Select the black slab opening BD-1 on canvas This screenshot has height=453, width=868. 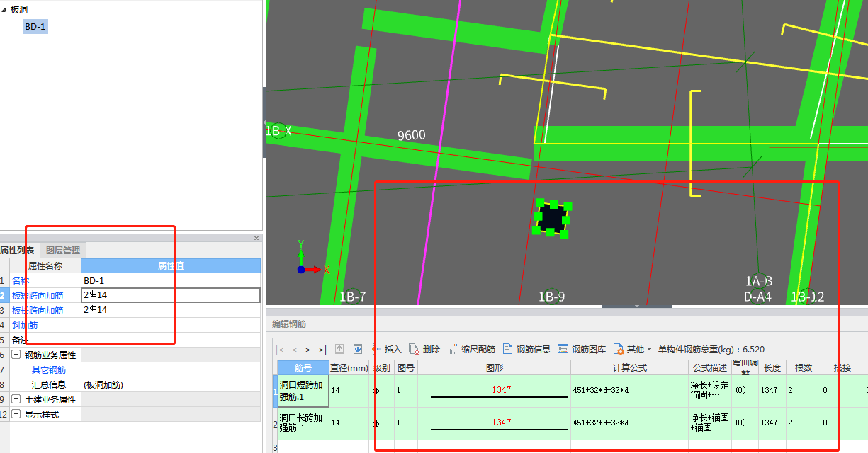click(x=552, y=218)
